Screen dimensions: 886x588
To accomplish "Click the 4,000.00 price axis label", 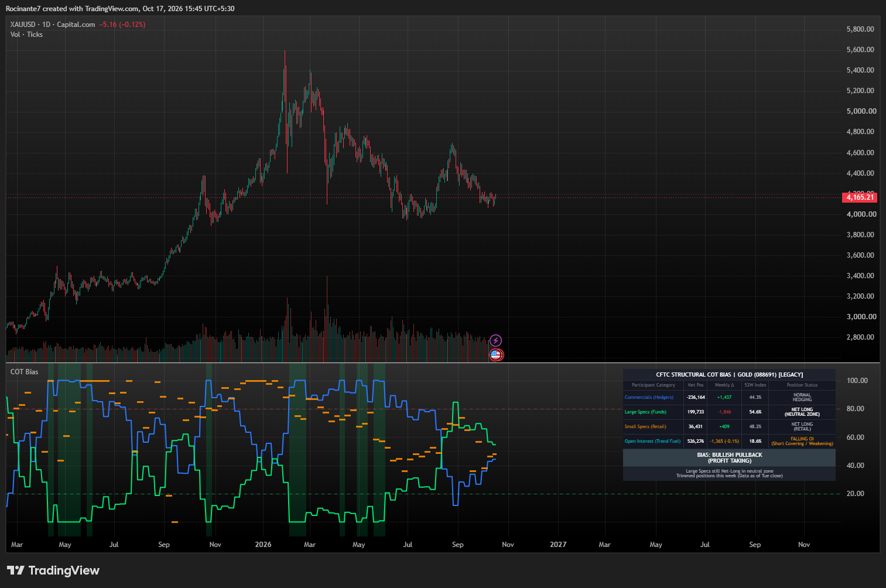I will 861,214.
